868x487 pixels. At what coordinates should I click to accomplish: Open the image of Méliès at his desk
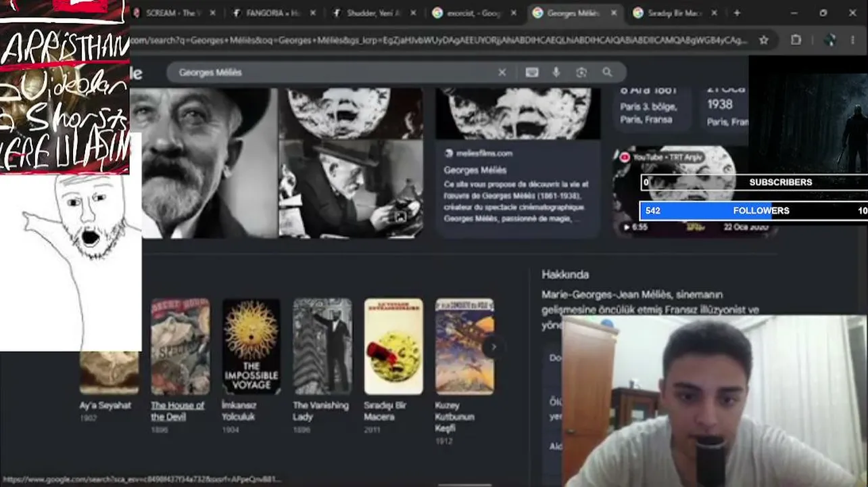pos(351,189)
